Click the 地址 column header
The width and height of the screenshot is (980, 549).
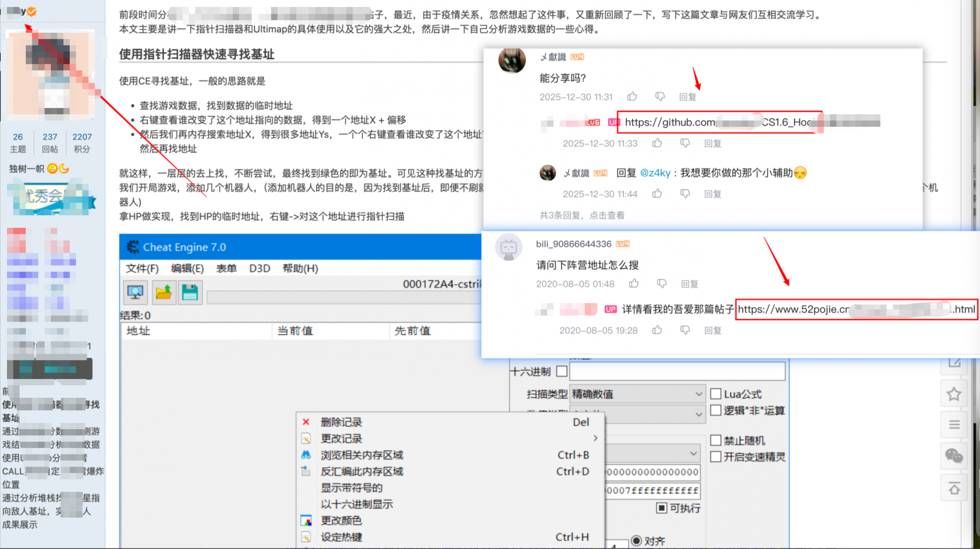196,331
